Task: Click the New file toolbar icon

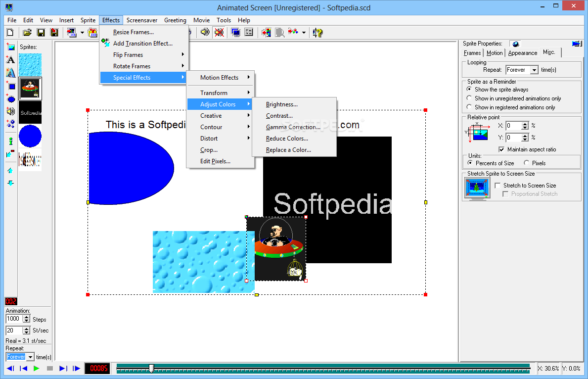Action: (10, 33)
